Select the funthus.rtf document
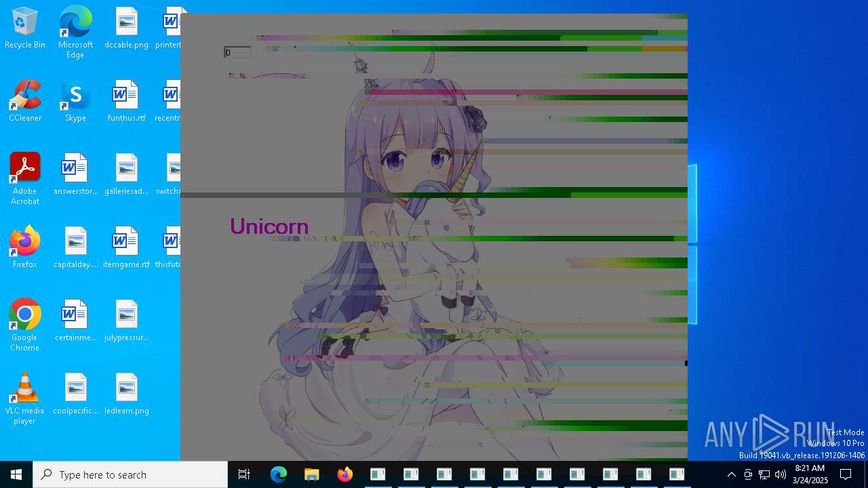This screenshot has width=868, height=488. pyautogui.click(x=126, y=102)
